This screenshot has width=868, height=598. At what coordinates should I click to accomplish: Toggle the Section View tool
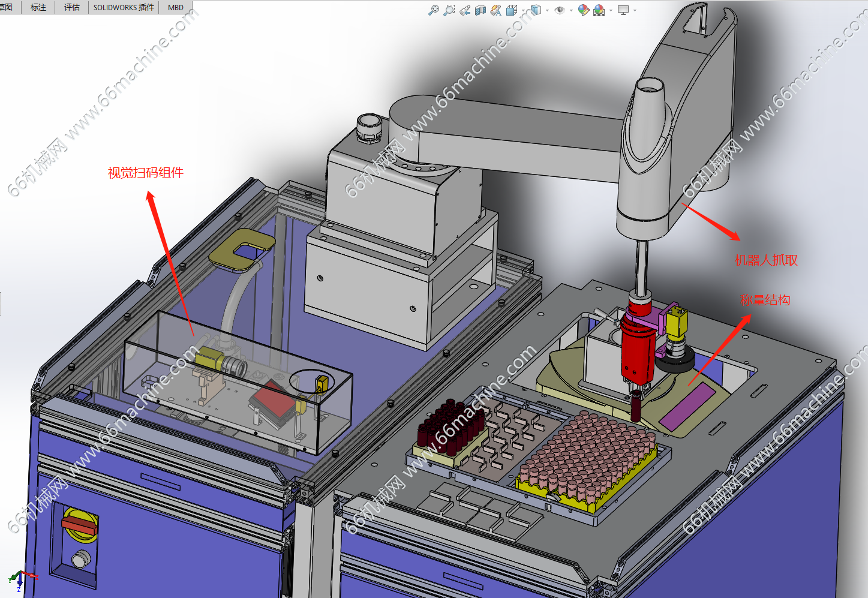[480, 10]
